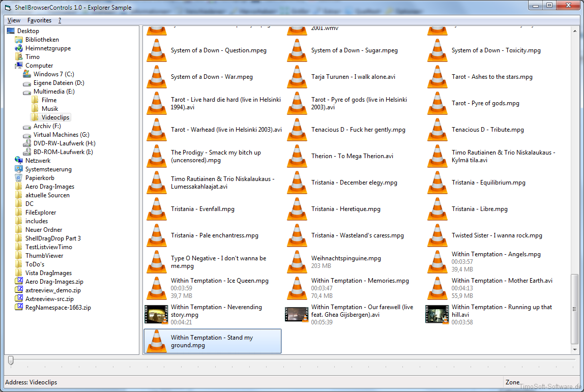Select the Videoclips folder in tree
Screen dimensions: 584x392
point(55,117)
